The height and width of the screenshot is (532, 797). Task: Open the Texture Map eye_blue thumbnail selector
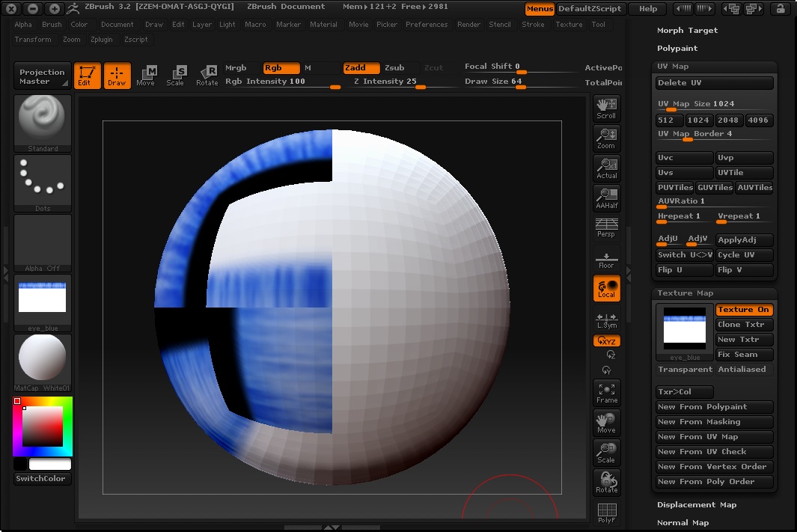tap(685, 332)
